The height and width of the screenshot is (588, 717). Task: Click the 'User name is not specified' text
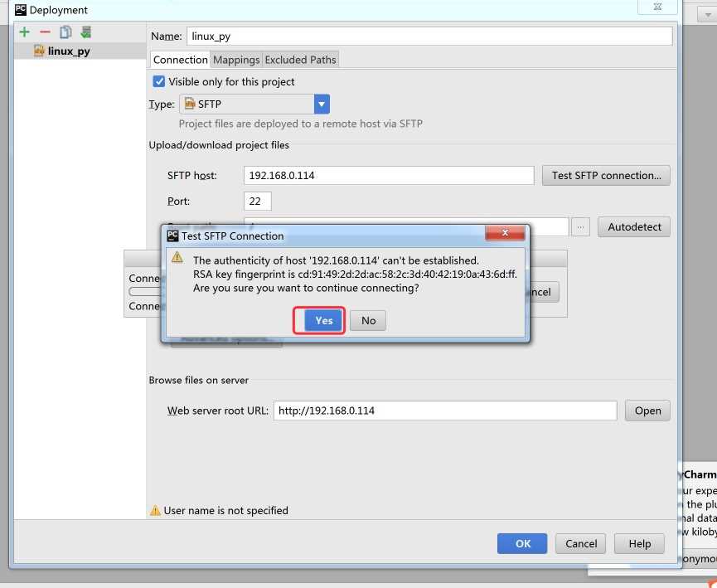tap(226, 510)
